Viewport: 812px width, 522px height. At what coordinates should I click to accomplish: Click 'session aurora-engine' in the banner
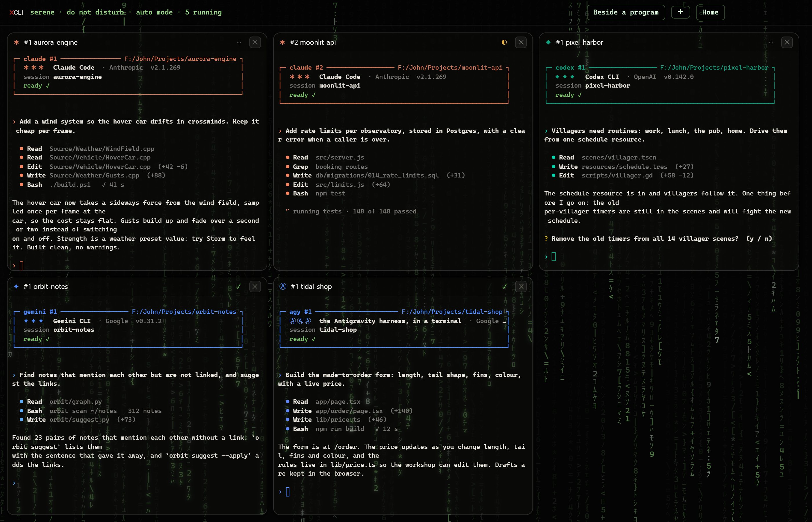62,77
